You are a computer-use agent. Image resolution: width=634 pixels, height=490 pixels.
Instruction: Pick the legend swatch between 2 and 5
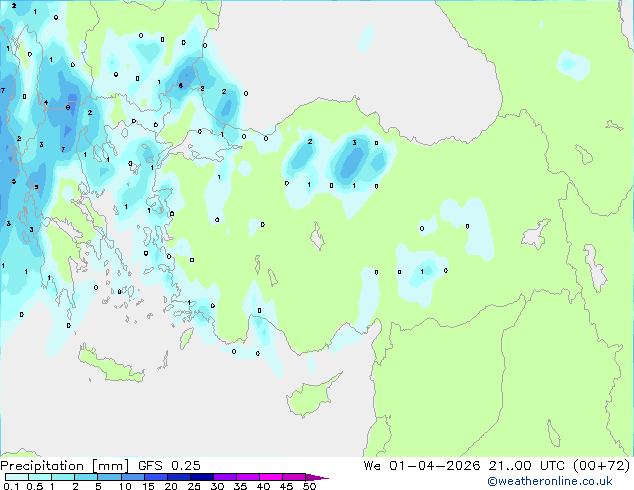coord(86,477)
